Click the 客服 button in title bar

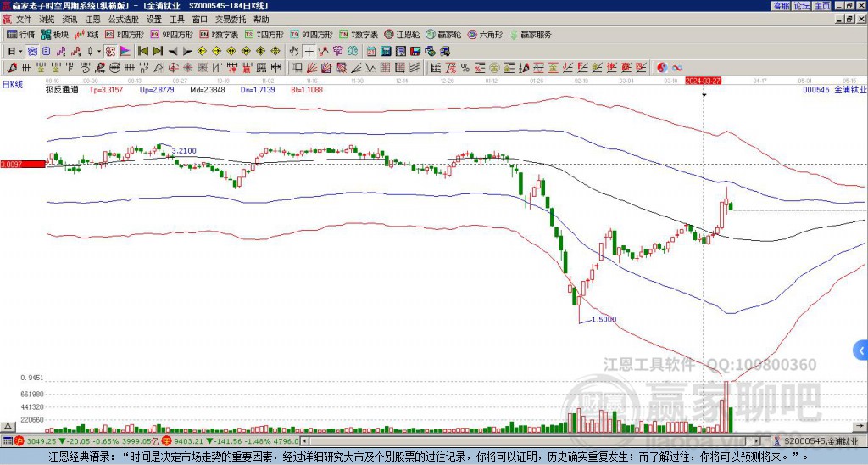tap(781, 6)
